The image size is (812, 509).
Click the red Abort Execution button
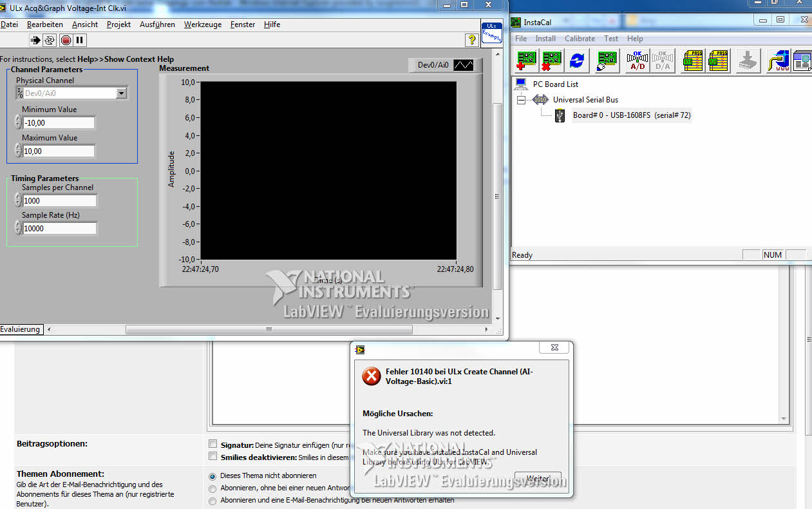click(x=66, y=40)
